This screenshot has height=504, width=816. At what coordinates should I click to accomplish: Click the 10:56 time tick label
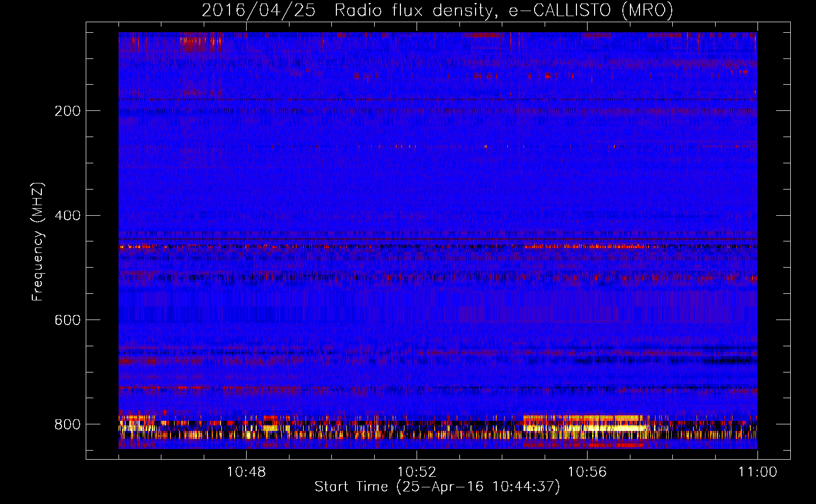[587, 472]
